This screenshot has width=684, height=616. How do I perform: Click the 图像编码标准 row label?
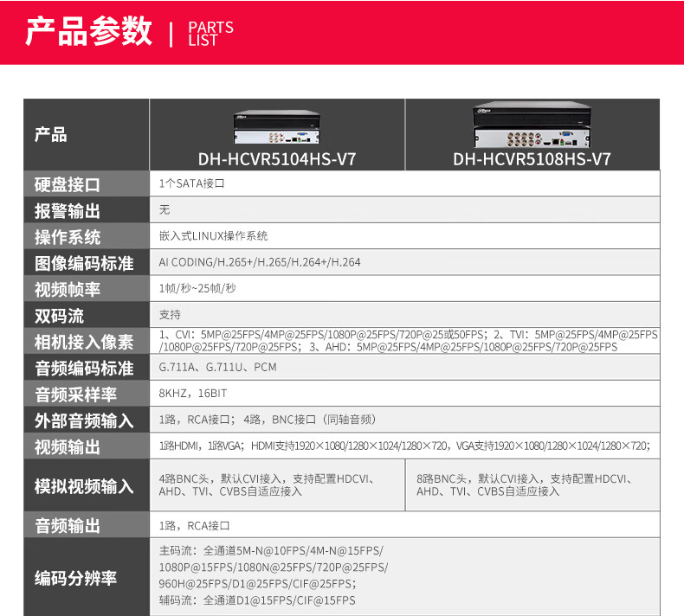point(84,263)
